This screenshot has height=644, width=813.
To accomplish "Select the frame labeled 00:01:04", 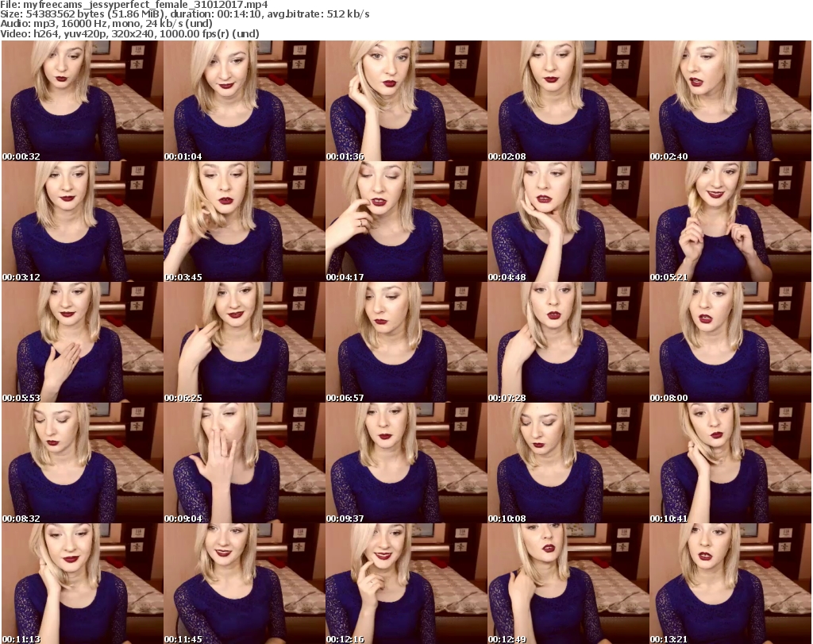I will (244, 101).
